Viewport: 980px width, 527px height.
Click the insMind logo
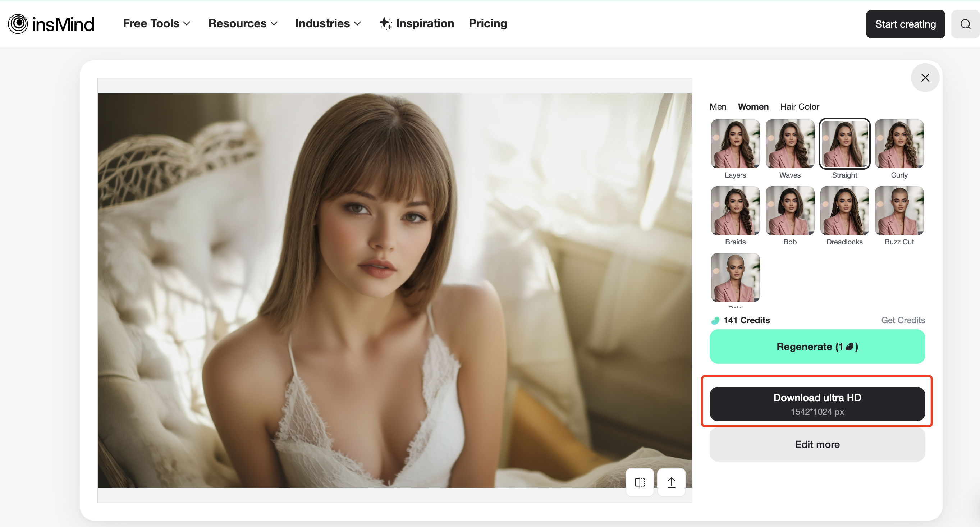pos(51,24)
